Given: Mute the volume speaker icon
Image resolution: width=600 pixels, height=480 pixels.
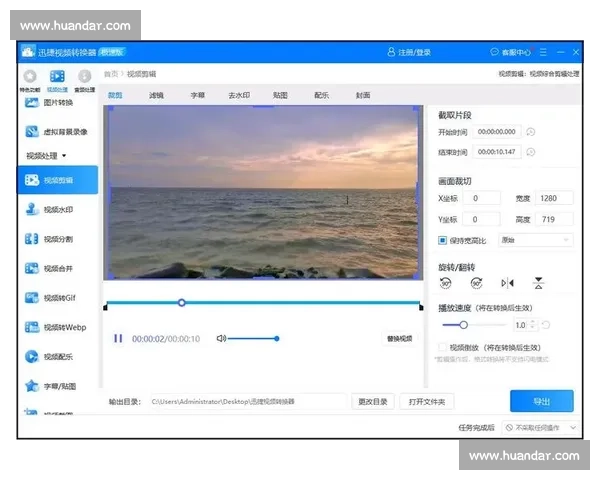Looking at the screenshot, I should tap(221, 338).
